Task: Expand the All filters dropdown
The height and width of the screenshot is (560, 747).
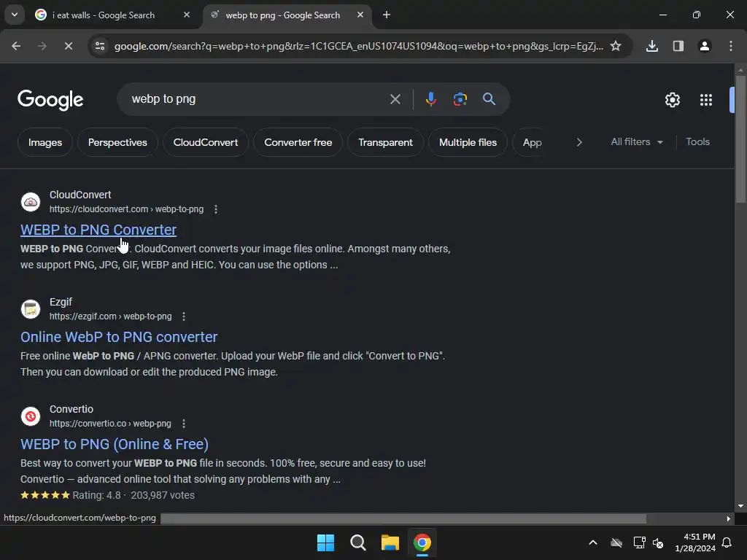Action: (x=637, y=142)
